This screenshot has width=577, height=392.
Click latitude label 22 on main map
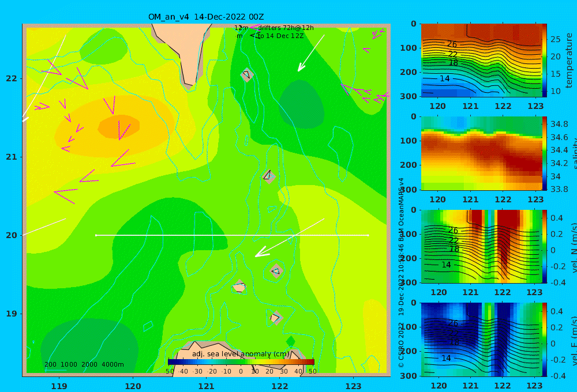coord(12,79)
